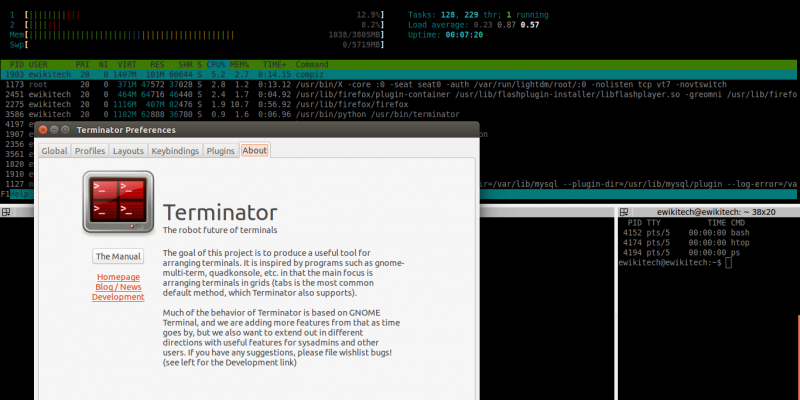Viewport: 800px width, 400px height.
Task: Show the Plugins tab
Action: pos(220,151)
